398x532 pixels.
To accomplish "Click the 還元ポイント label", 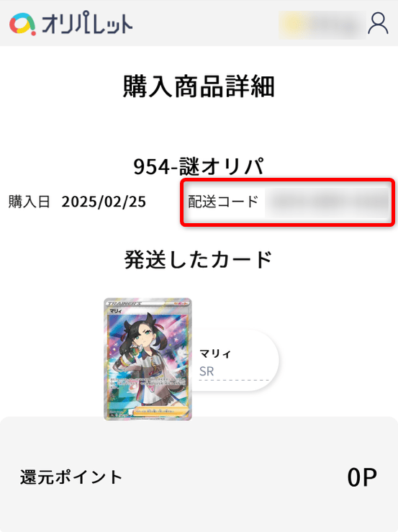I will click(71, 477).
